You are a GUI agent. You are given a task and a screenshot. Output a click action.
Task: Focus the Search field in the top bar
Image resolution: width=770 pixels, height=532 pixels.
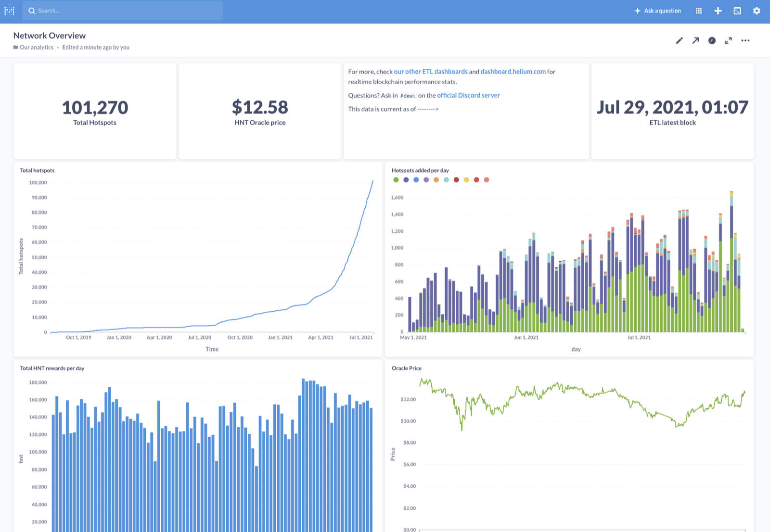123,11
